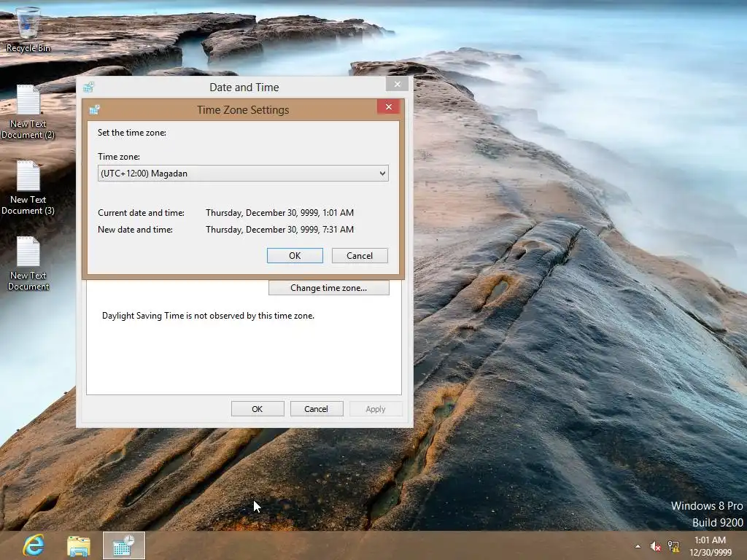Cancel the Time Zone Settings dialog
Viewport: 747px width, 560px height.
360,256
